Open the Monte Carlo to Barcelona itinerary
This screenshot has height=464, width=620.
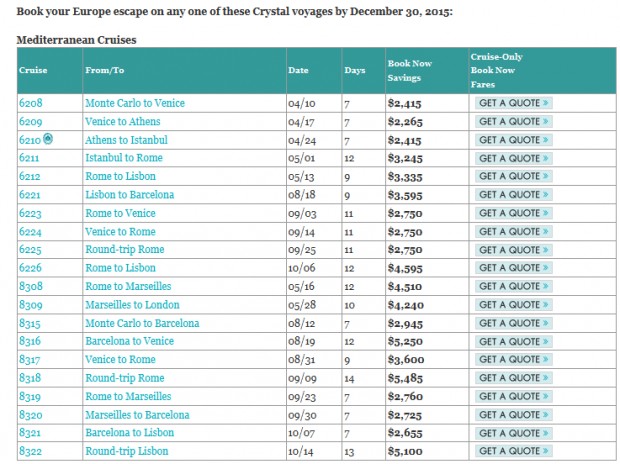[142, 324]
